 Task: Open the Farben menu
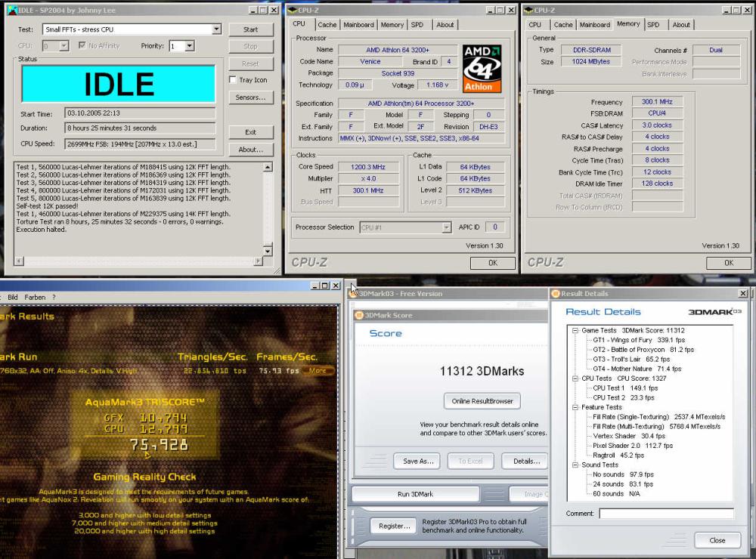coord(36,298)
